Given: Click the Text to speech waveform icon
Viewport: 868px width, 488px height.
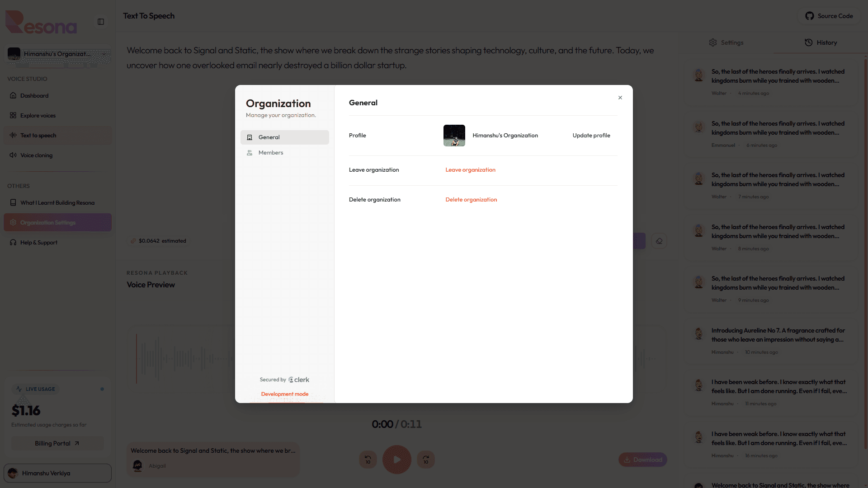Looking at the screenshot, I should coord(13,136).
